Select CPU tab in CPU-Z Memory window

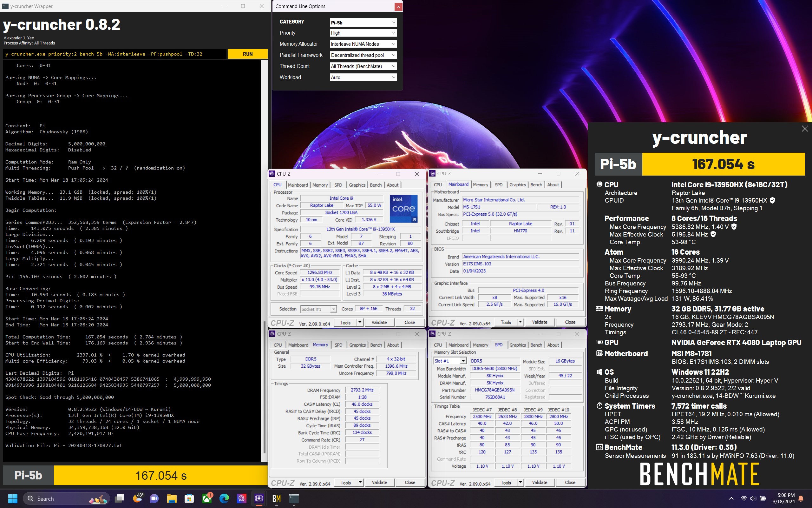(x=278, y=345)
